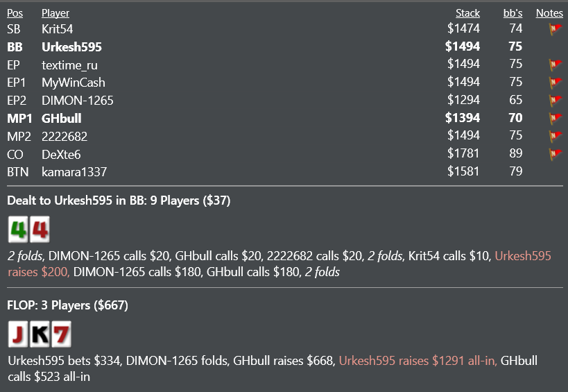Select the red 7 flop card
568x392 pixels.
click(62, 334)
